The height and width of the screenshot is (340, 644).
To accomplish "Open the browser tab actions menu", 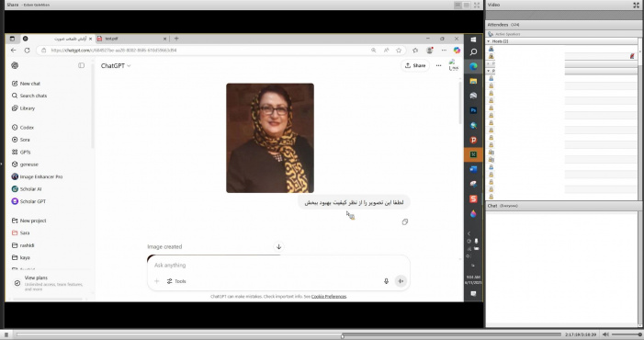I will 12,39.
